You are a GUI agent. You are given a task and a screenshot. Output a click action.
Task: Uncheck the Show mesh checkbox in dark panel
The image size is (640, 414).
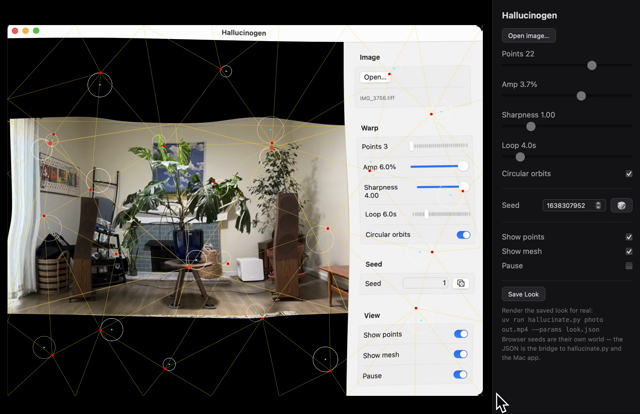click(x=629, y=252)
